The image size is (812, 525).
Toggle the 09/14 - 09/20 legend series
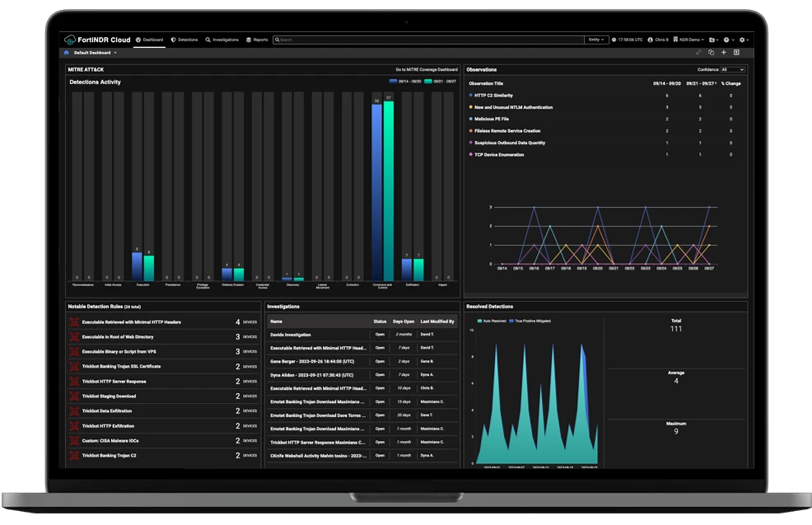tap(405, 82)
